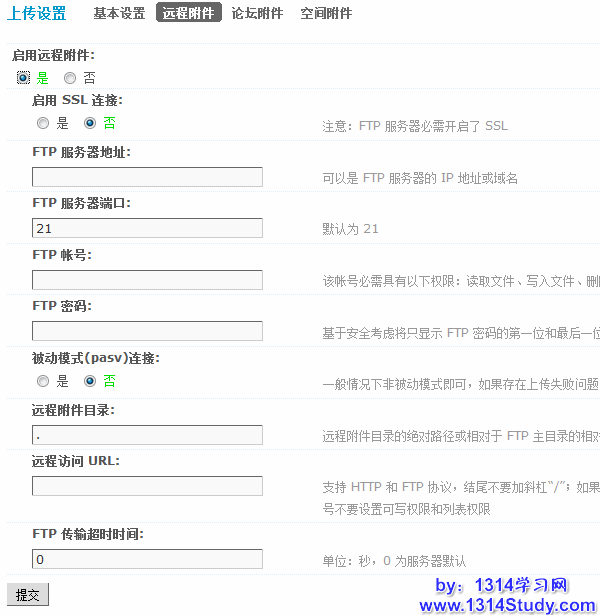The height and width of the screenshot is (615, 600).
Task: Click the FTP 服务器地址 input field
Action: 147,177
